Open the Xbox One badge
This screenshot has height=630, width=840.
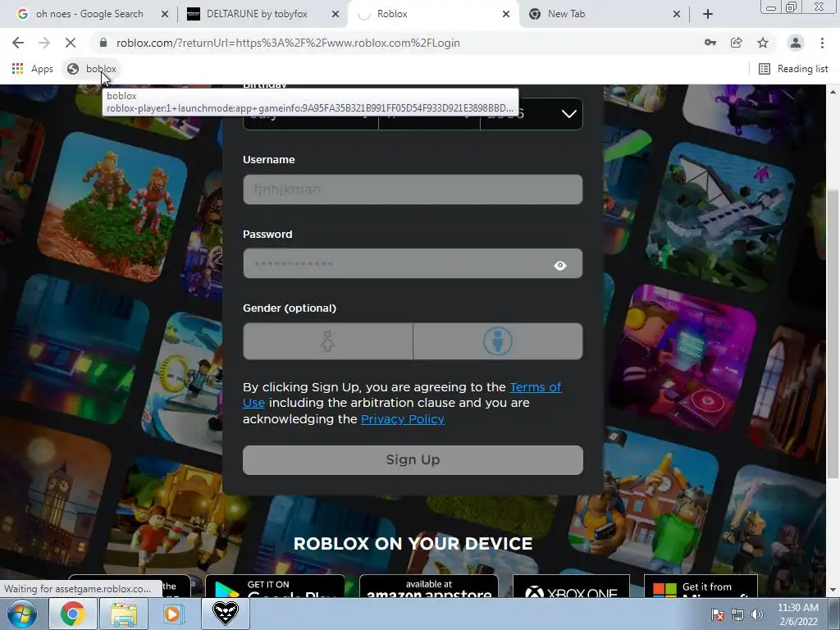(x=571, y=587)
